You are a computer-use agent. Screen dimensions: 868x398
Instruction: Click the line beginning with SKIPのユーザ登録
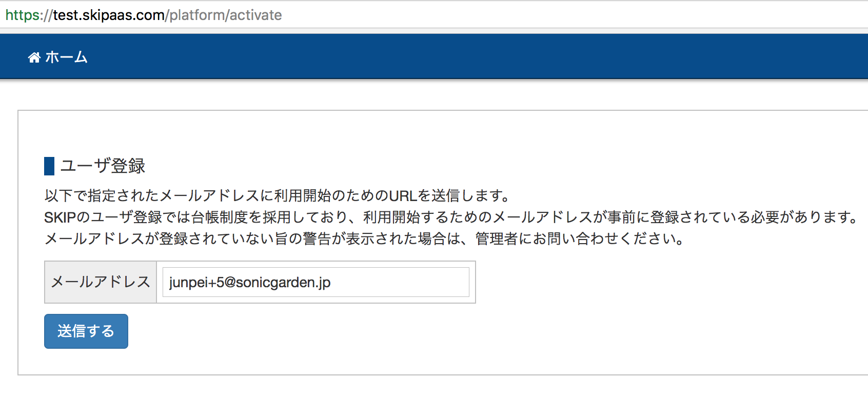(451, 217)
